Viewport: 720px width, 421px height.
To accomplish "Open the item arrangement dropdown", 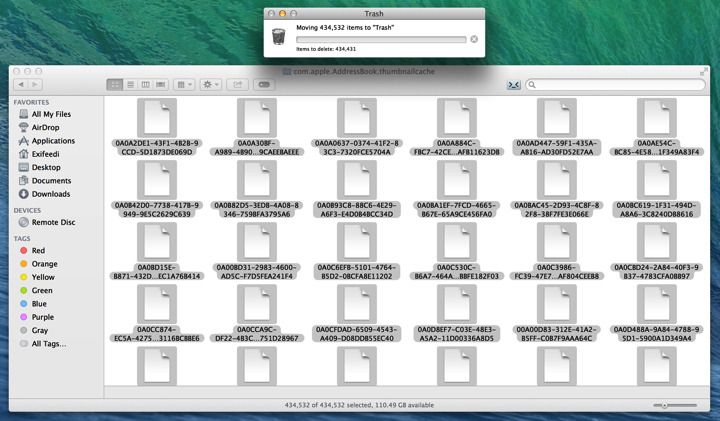I will click(185, 84).
